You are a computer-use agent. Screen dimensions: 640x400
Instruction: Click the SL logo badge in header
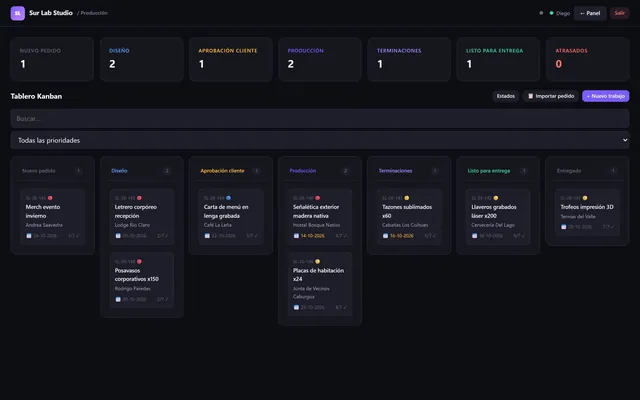[x=18, y=13]
